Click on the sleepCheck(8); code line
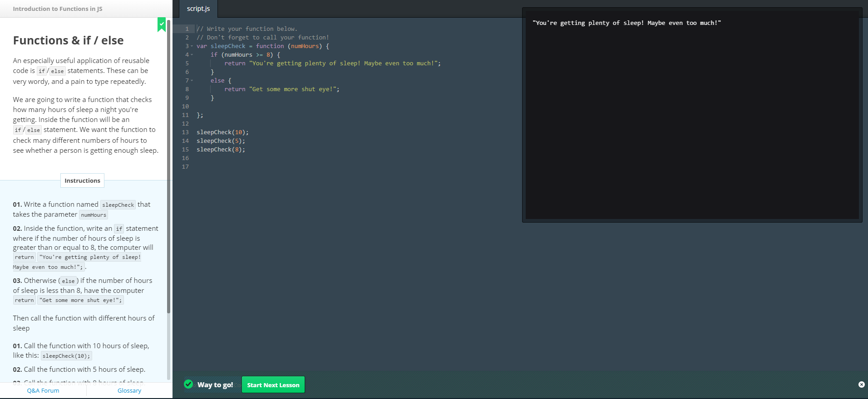The width and height of the screenshot is (868, 399). (x=221, y=150)
